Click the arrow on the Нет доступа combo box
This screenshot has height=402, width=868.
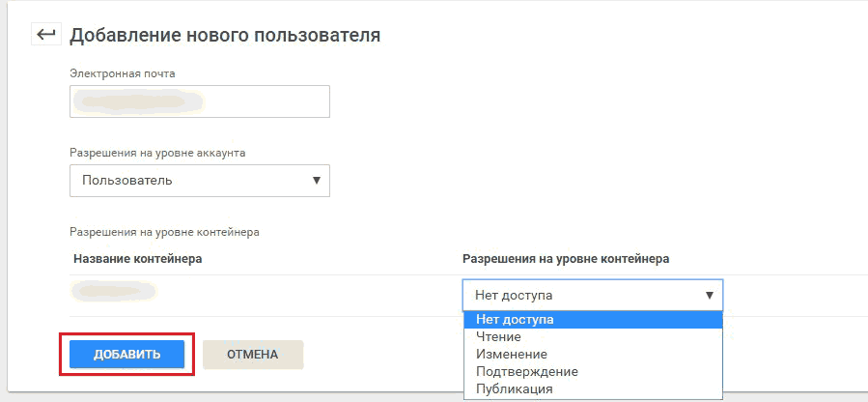tap(709, 296)
